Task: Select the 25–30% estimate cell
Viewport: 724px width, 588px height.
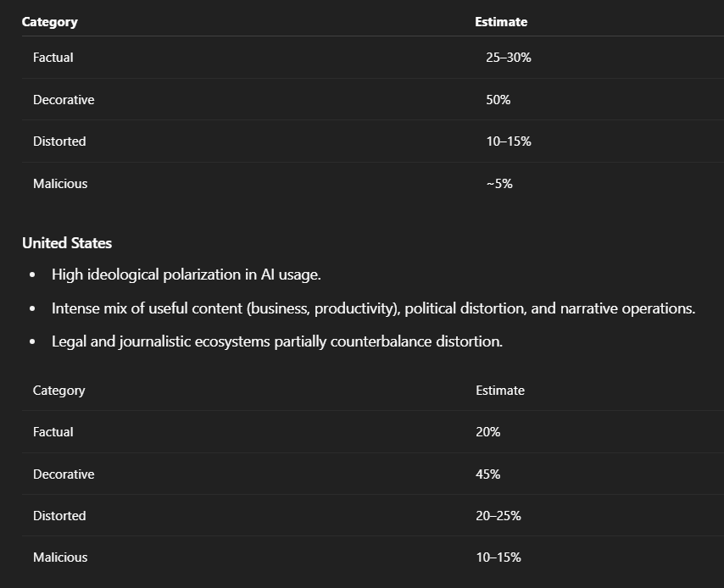Action: 509,58
